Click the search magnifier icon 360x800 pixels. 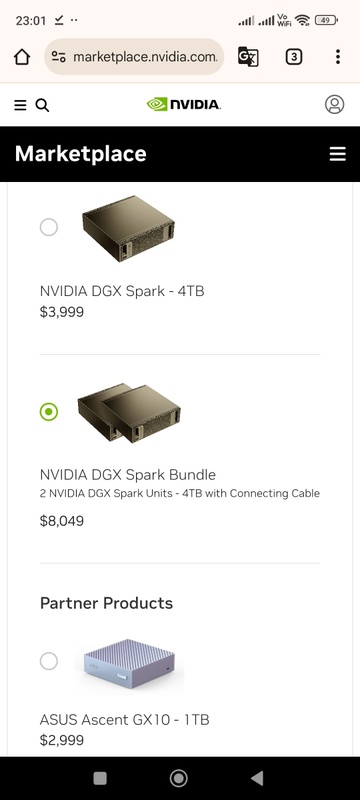42,105
